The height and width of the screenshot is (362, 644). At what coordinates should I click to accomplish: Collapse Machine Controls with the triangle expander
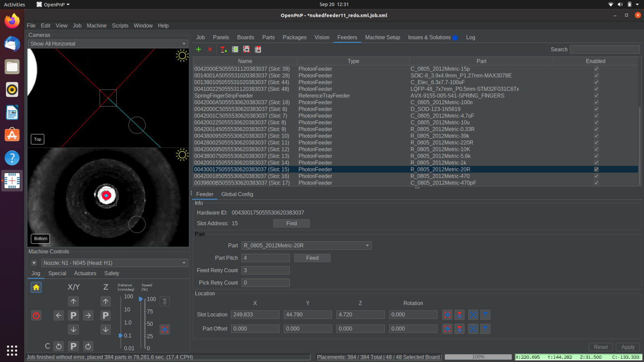click(34, 263)
